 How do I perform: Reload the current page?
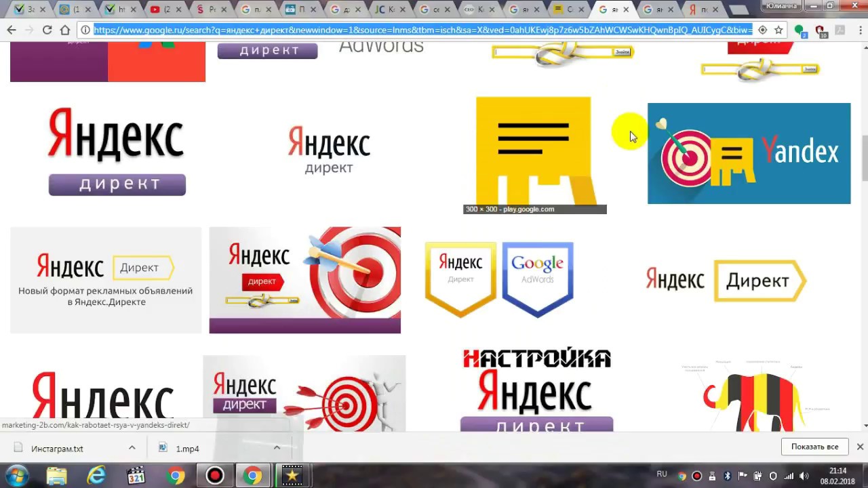(47, 30)
